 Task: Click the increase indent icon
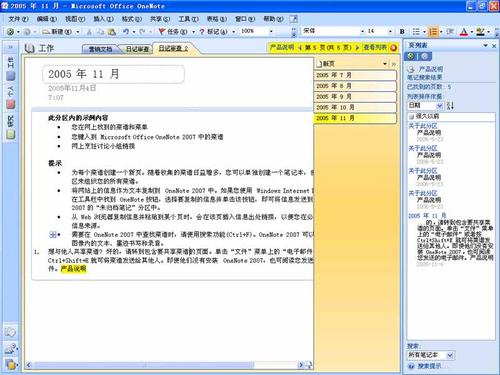pos(450,32)
